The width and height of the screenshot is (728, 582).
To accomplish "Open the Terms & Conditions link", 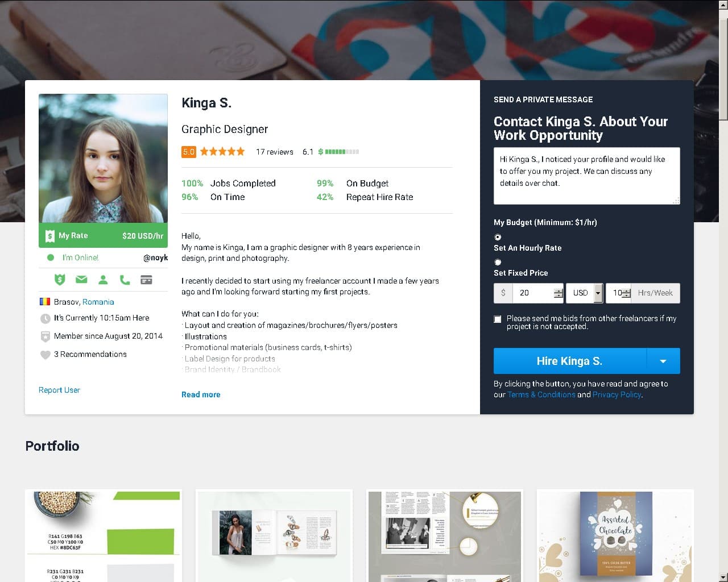I will pyautogui.click(x=541, y=394).
